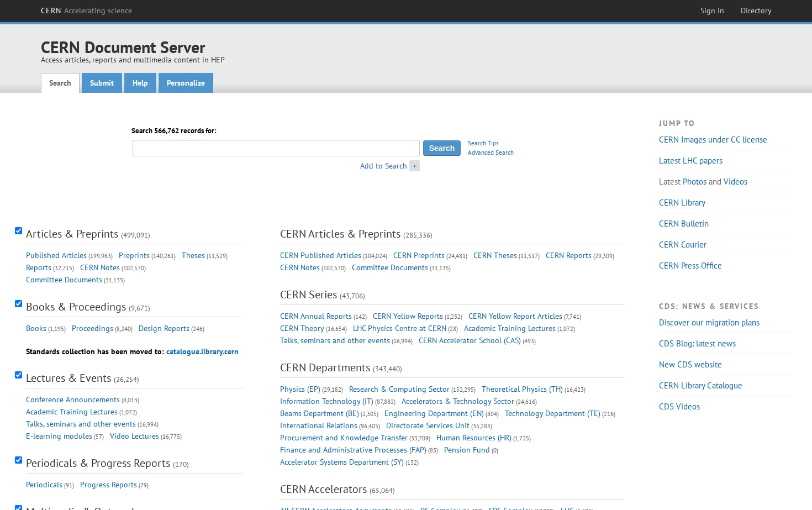The height and width of the screenshot is (510, 812).
Task: Open CDS Blog: latest news
Action: click(697, 344)
